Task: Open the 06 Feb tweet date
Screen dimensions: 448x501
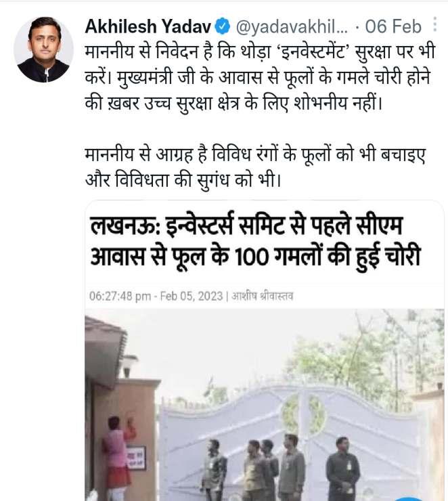Action: click(x=393, y=26)
